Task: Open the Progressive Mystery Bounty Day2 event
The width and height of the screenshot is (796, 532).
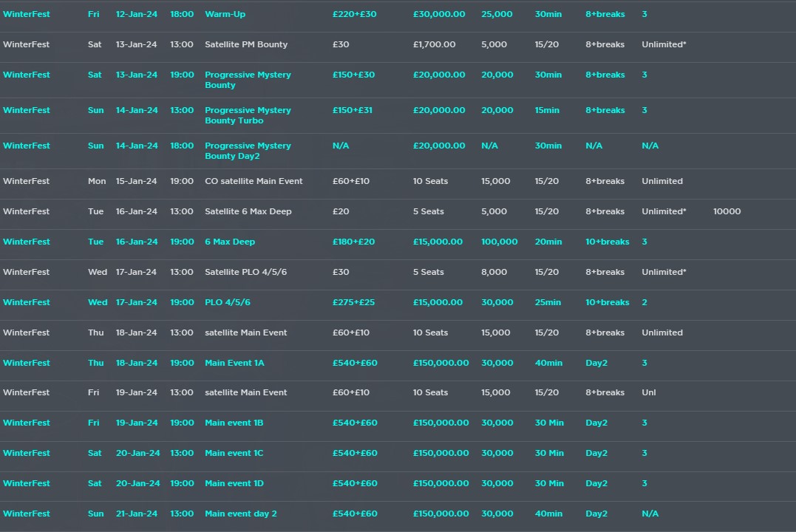Action: pyautogui.click(x=248, y=151)
